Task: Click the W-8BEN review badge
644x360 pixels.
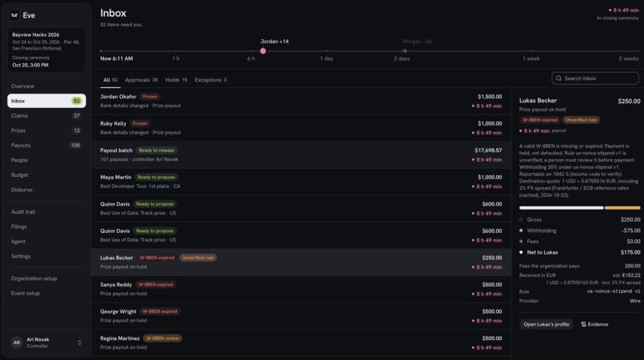Action: point(163,338)
